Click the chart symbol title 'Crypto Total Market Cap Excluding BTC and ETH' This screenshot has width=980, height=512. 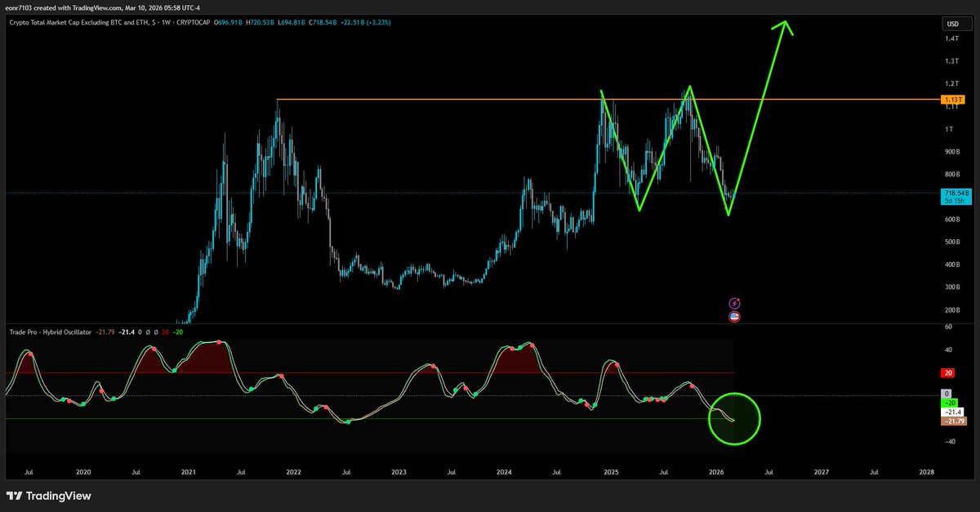[78, 22]
